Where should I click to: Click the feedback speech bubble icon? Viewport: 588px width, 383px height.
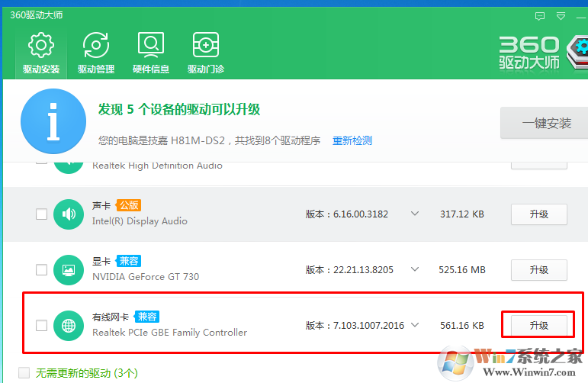tap(541, 15)
